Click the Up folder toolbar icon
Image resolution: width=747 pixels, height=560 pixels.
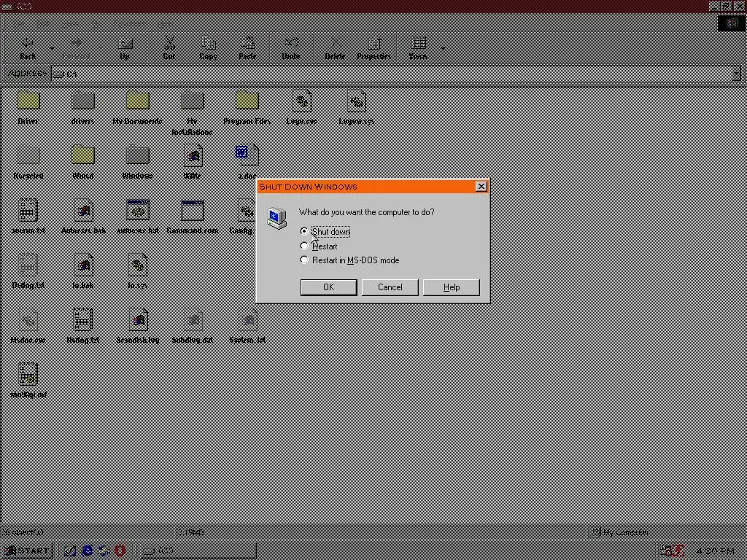pyautogui.click(x=125, y=47)
